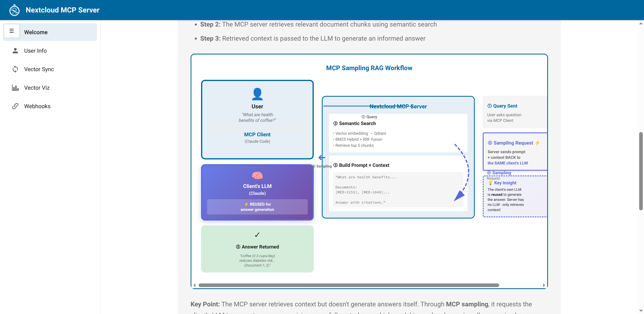
Task: Click the "[MED-2155], [MED-1646]..." document line
Action: 362,192
